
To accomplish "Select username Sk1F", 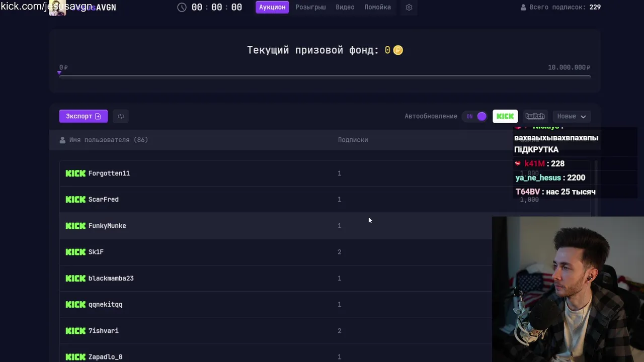I will point(96,252).
